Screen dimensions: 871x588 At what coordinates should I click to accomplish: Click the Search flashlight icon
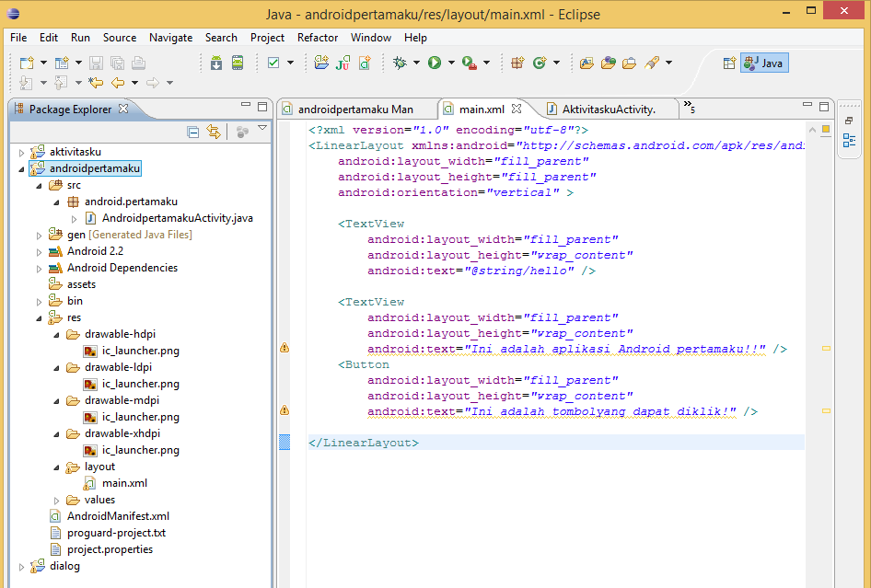point(652,63)
